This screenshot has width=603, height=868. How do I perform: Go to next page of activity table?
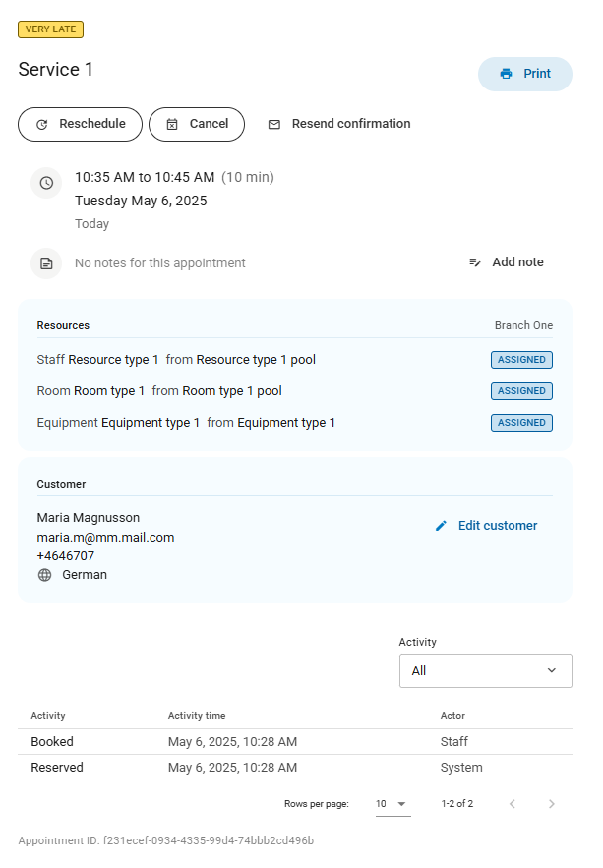552,804
